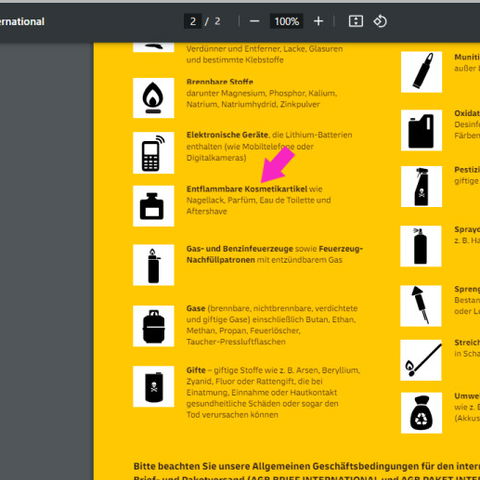Click the zoom out minus button
480x480 pixels.
click(x=254, y=21)
